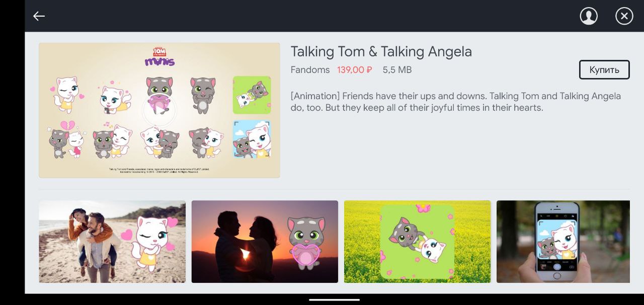This screenshot has height=305, width=644.
Task: Open the yellow flower field thumbnail
Action: point(417,242)
